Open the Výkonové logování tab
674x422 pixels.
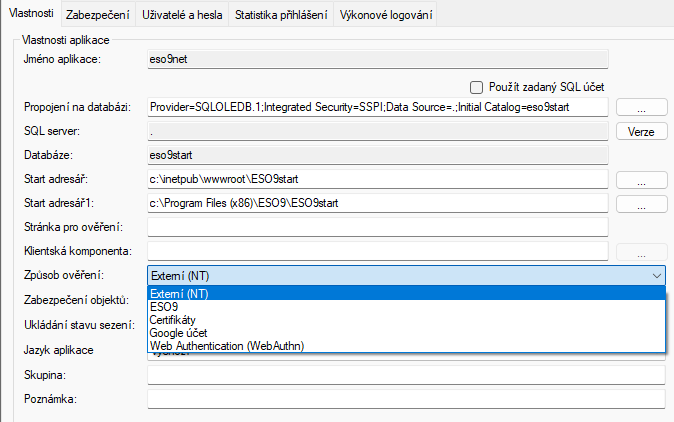386,15
